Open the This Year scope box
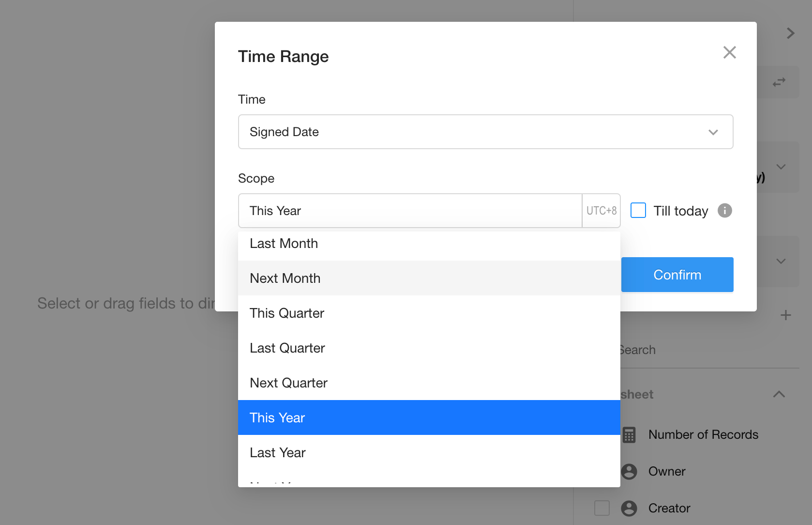The height and width of the screenshot is (525, 812). [x=410, y=211]
